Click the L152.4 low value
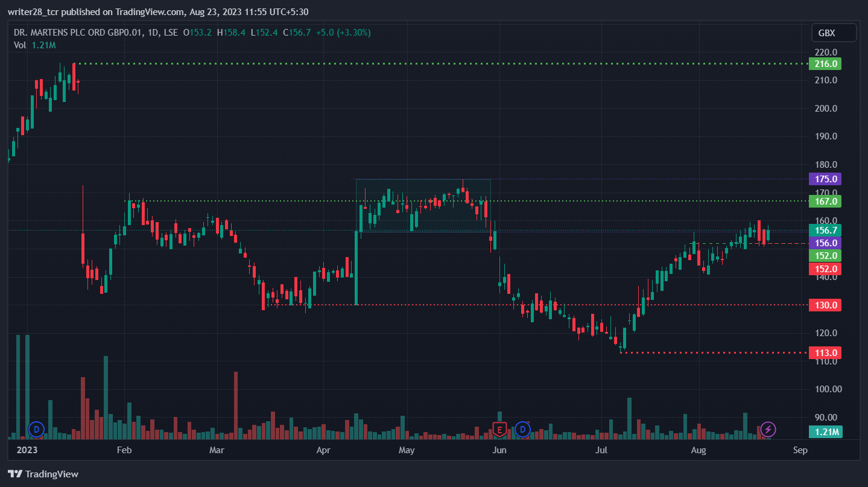This screenshot has width=868, height=487. click(x=264, y=33)
